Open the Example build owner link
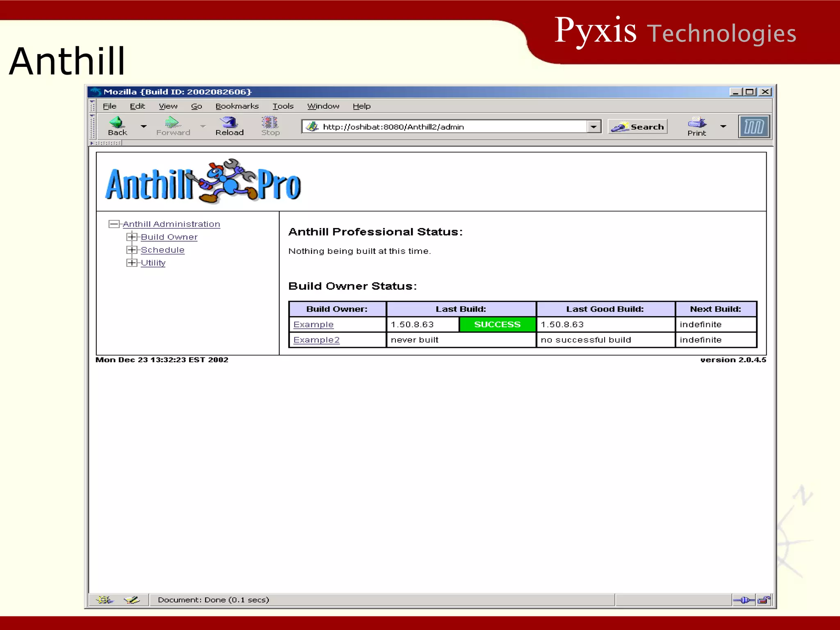Screen dimensions: 840x630 313,324
